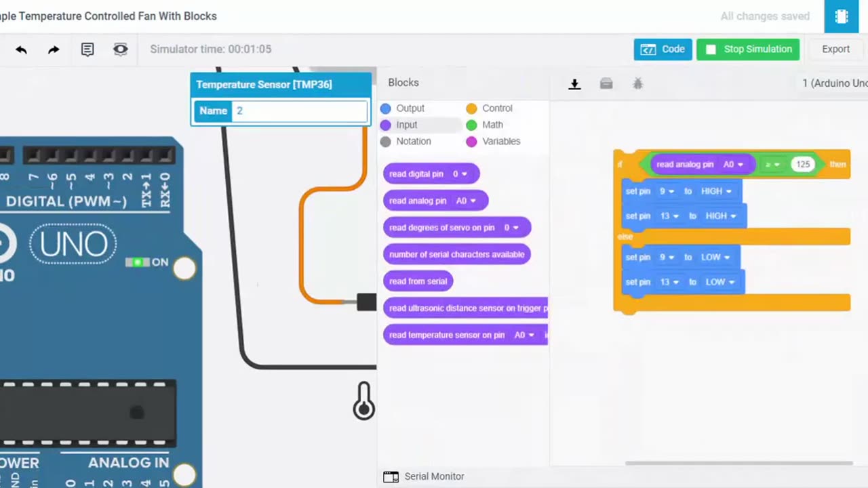
Task: Edit the 125 threshold value in if block
Action: pos(803,164)
